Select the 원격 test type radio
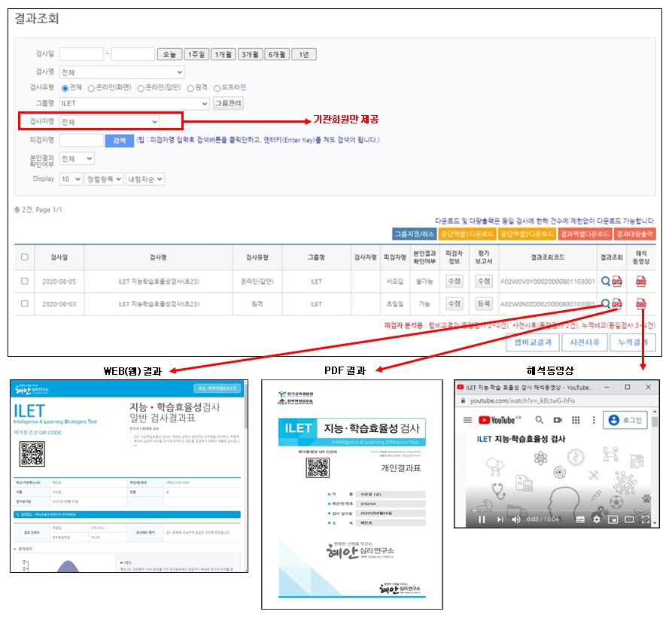This screenshot has height=624, width=672. 192,88
